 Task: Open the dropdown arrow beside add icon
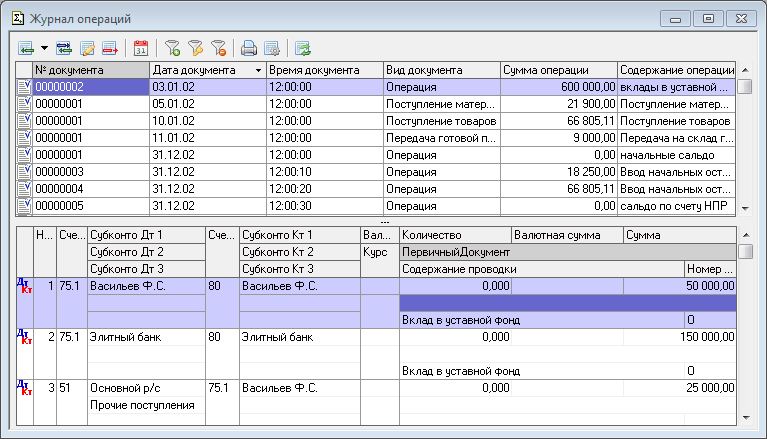[45, 47]
